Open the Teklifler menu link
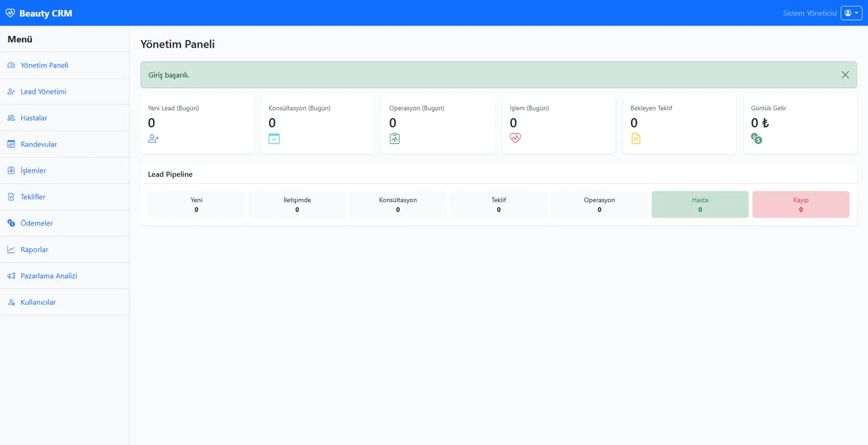868x445 pixels. click(65, 197)
